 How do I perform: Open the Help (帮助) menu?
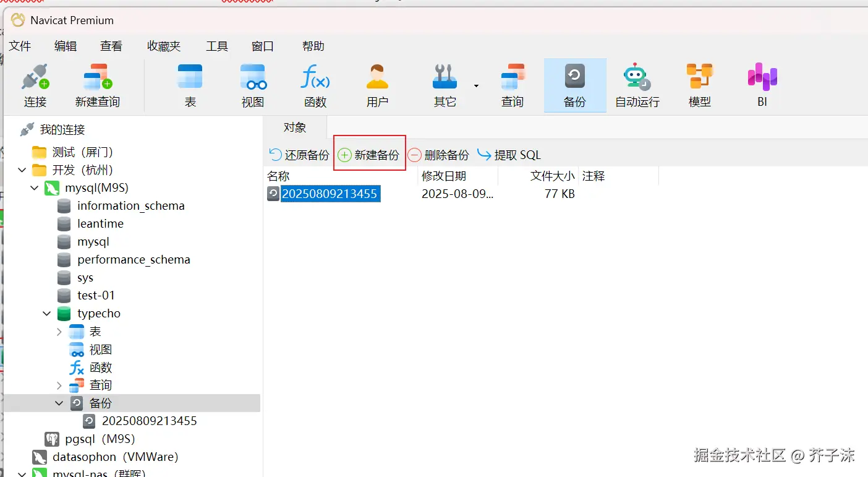tap(313, 46)
